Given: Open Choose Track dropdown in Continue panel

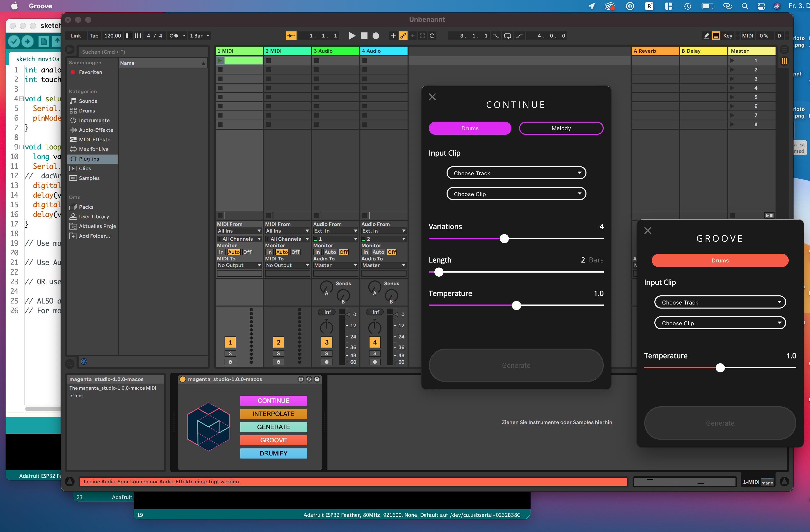Looking at the screenshot, I should [516, 173].
